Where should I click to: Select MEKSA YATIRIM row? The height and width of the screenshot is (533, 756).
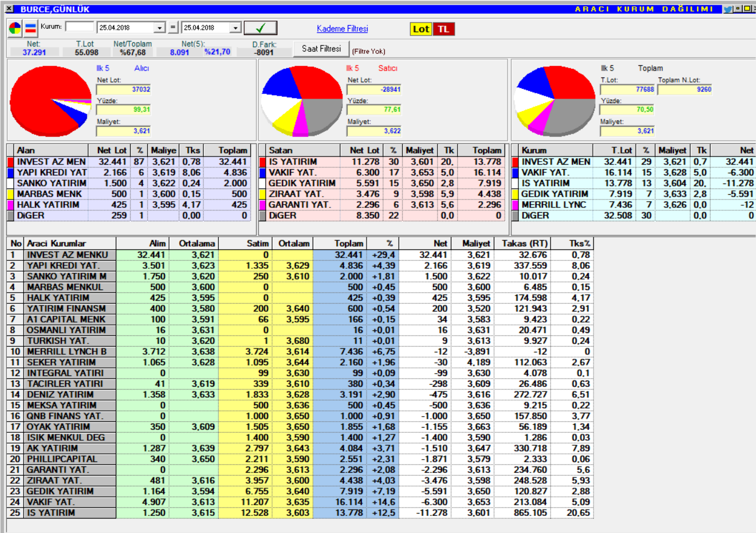coord(300,405)
